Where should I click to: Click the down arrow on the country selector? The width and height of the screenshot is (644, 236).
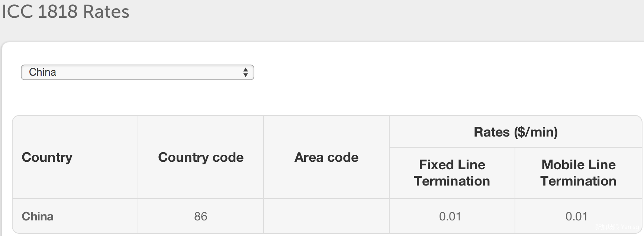click(245, 75)
